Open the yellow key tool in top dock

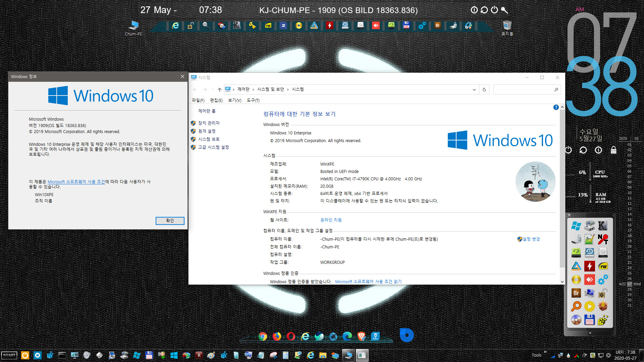point(252,25)
